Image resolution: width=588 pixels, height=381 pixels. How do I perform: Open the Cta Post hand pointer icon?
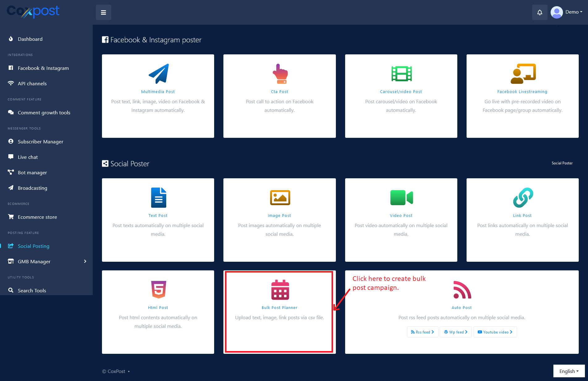pos(280,74)
